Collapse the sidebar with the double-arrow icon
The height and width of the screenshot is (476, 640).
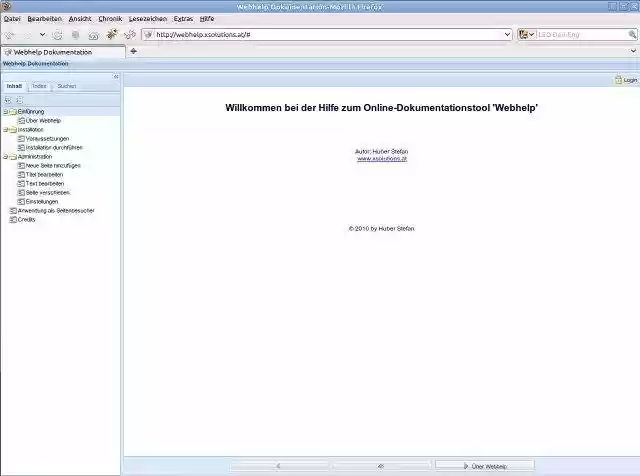tap(116, 76)
